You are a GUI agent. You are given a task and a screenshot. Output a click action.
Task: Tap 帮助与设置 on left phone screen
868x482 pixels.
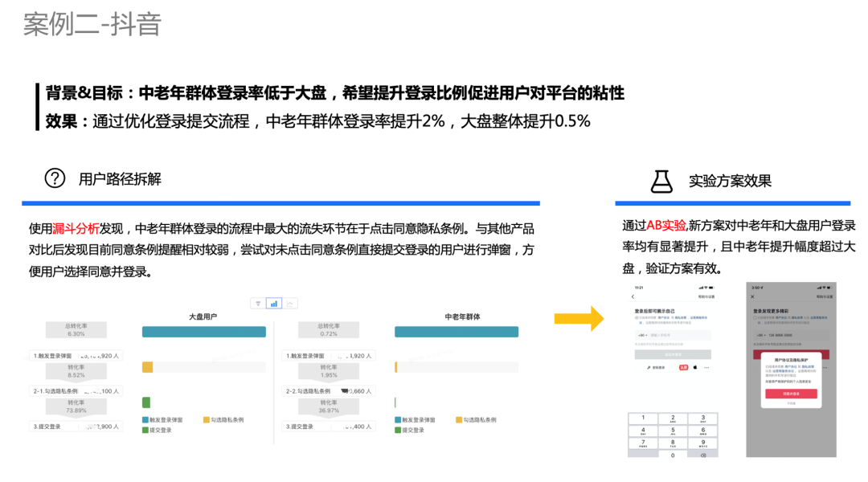pos(706,296)
